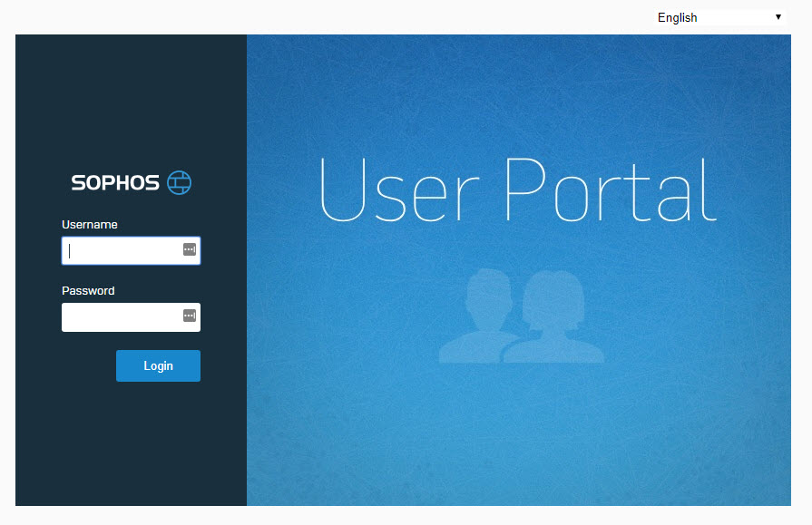Open the English language dropdown
Viewport: 812px width, 525px height.
pos(719,17)
